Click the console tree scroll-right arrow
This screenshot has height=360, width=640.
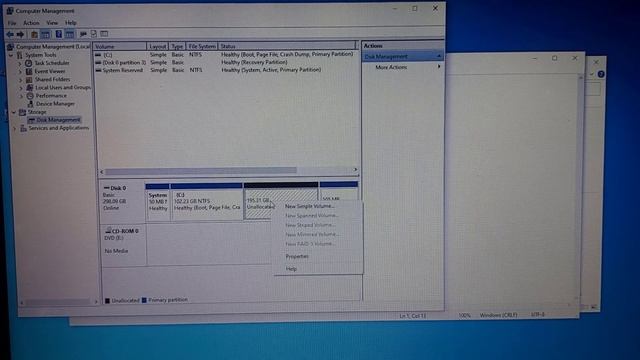tap(96, 302)
